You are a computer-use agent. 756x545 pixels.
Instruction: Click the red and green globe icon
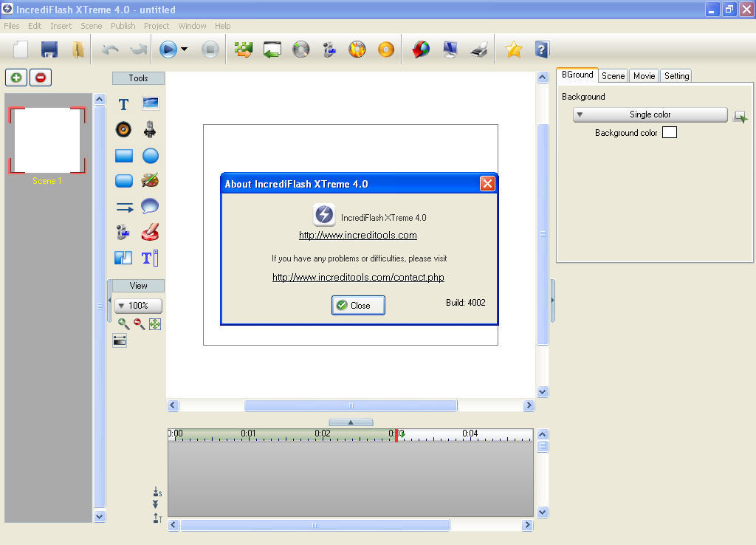pyautogui.click(x=421, y=49)
